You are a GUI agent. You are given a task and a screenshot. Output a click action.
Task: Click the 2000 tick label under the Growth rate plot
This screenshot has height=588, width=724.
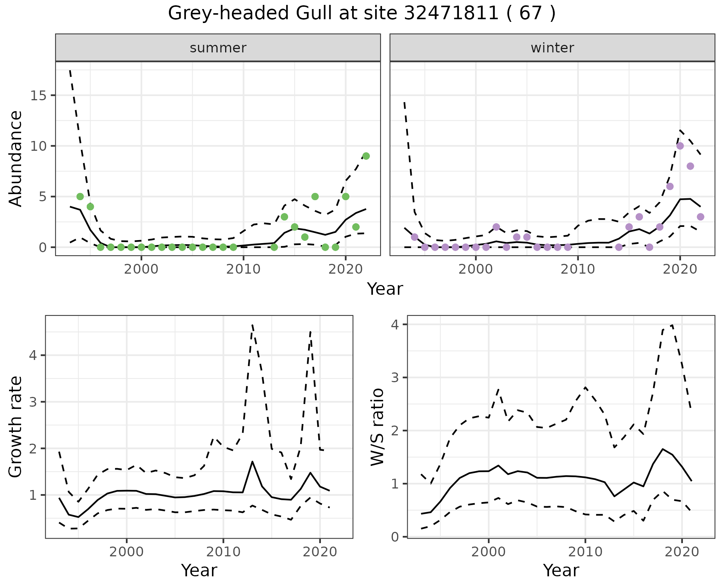127,552
